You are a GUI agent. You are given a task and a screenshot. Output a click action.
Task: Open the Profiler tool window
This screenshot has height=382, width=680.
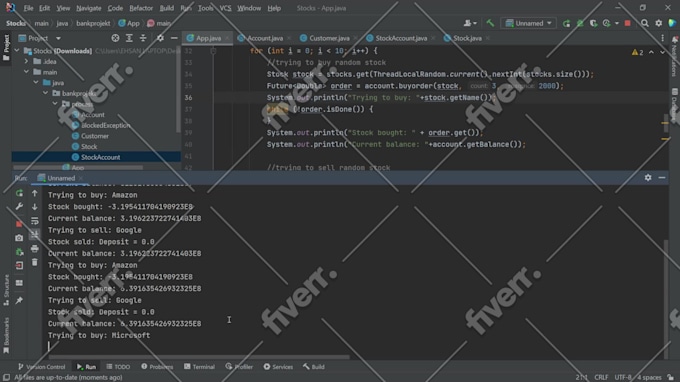point(239,367)
